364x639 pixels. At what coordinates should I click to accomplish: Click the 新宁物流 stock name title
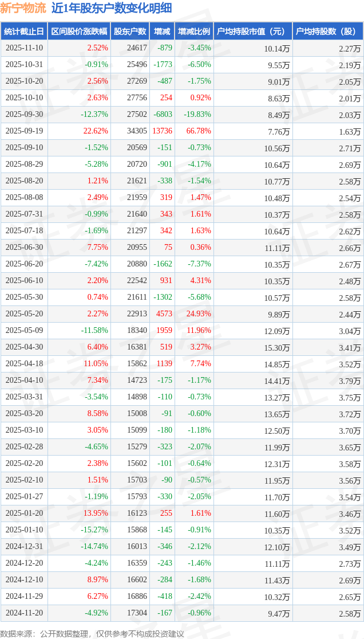23,8
